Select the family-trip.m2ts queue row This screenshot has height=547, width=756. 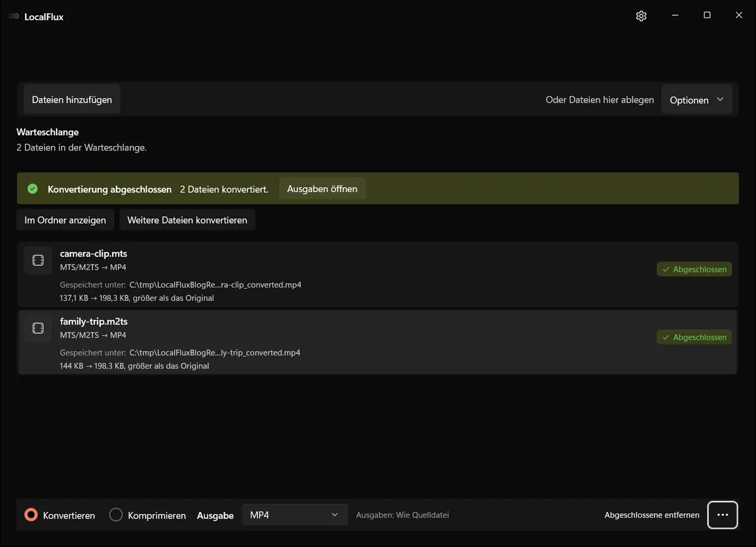[x=377, y=342]
